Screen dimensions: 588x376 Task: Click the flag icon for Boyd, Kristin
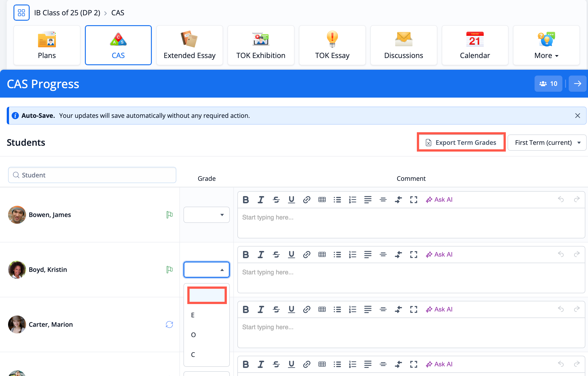pos(170,269)
